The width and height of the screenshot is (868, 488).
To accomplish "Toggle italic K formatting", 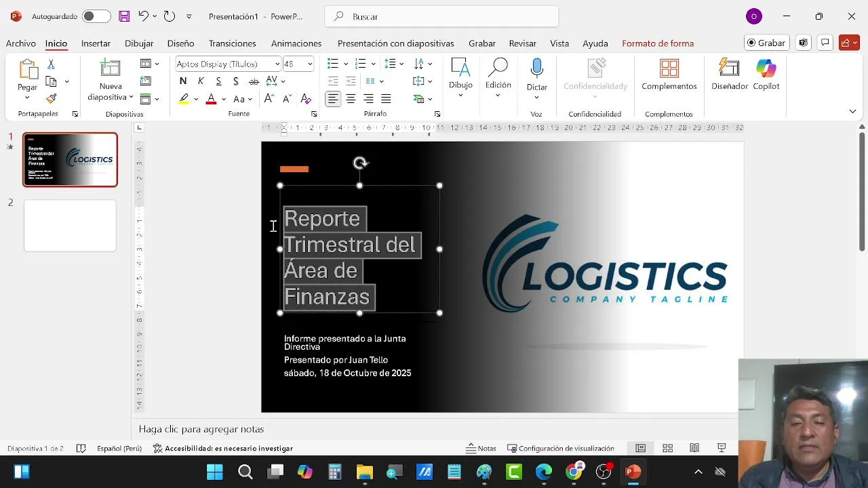I will pos(201,81).
